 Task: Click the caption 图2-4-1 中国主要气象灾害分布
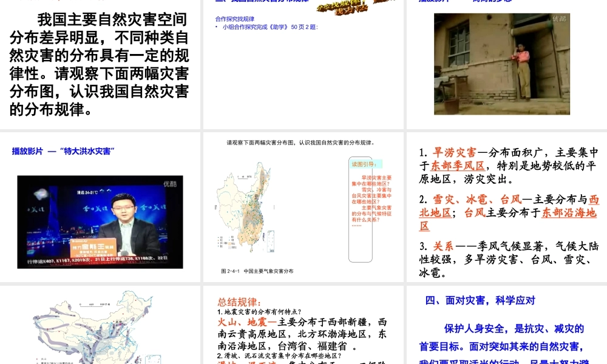coord(257,271)
